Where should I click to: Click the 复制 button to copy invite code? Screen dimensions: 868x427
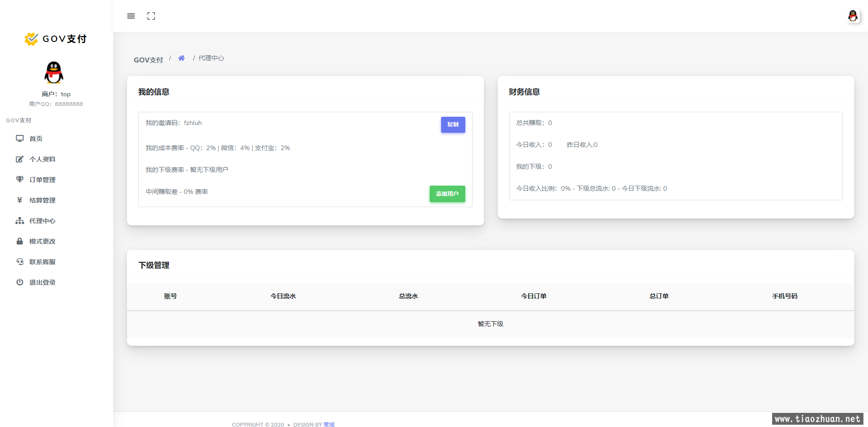(x=453, y=125)
